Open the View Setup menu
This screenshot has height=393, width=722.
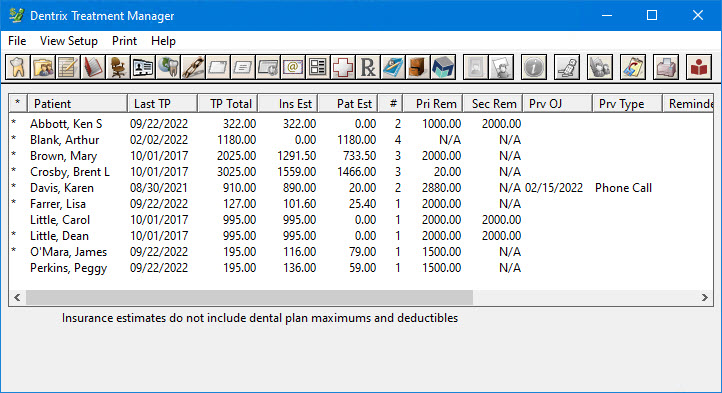(x=69, y=41)
